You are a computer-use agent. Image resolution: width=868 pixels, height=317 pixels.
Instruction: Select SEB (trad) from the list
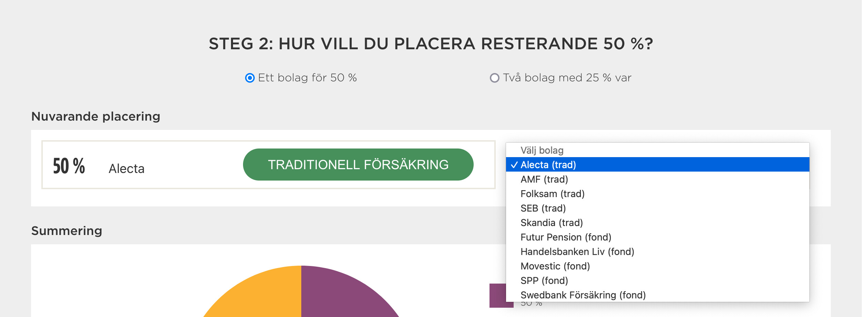543,208
